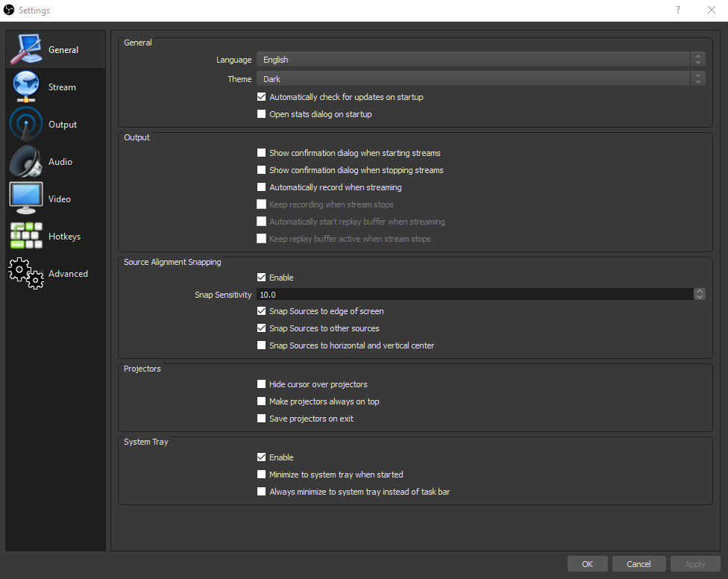Select the Audio settings label
This screenshot has height=579, width=728.
click(60, 162)
